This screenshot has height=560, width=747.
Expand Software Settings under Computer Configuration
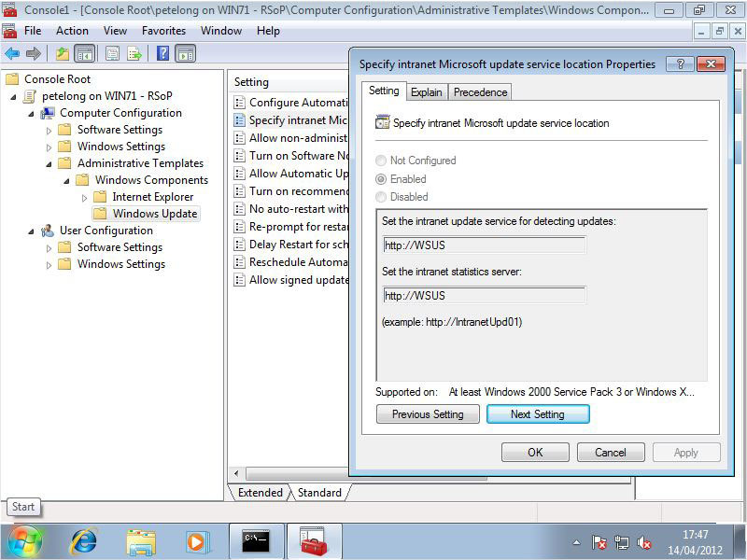(49, 130)
